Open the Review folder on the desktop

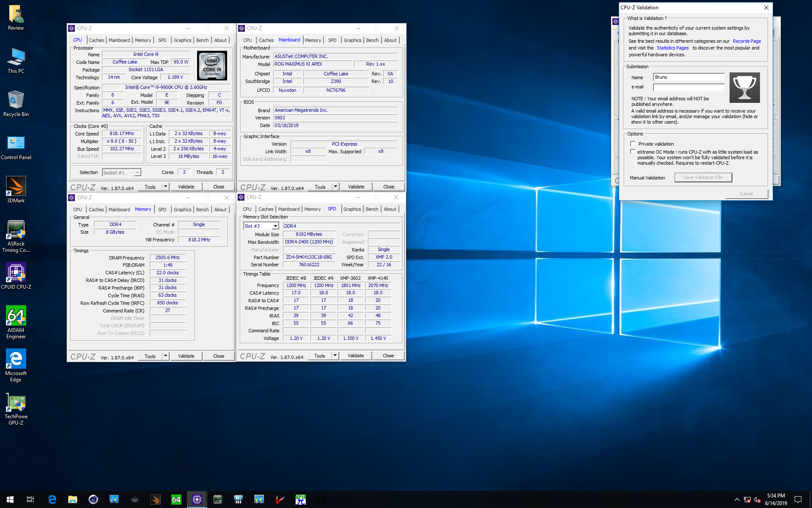tap(16, 18)
